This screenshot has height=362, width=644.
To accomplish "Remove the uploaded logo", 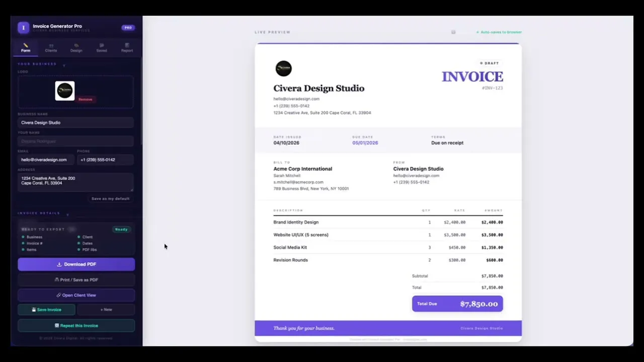I will [85, 100].
